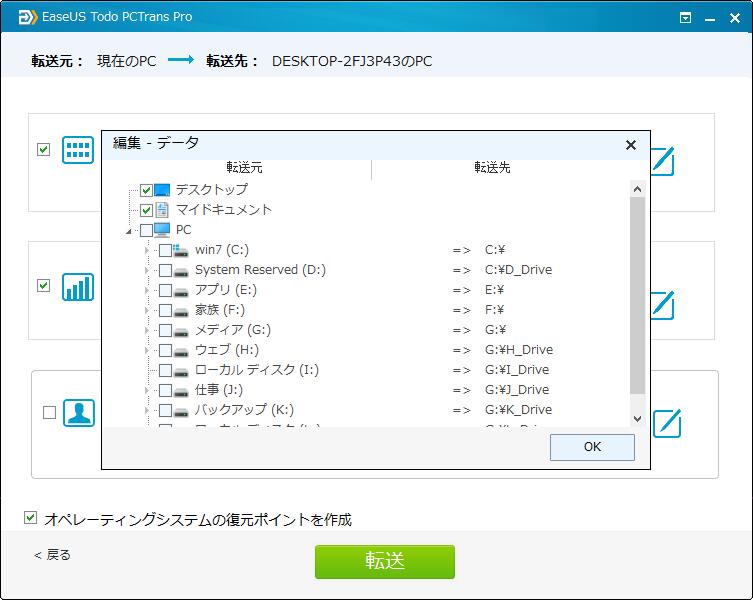Click destination path C:¥D_Drive
This screenshot has width=753, height=600.
pos(518,270)
